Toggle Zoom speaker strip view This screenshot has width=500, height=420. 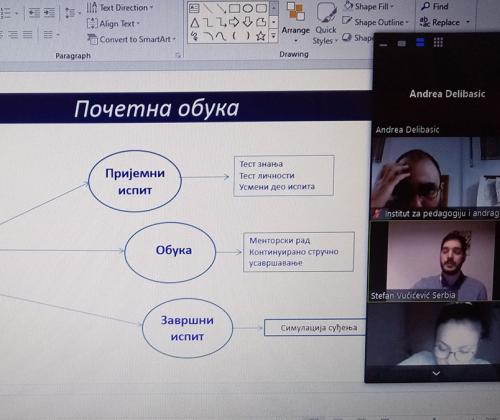coord(420,42)
